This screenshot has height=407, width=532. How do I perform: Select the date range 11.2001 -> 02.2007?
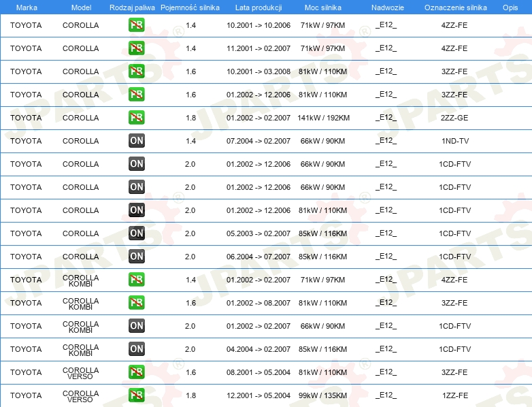point(259,48)
